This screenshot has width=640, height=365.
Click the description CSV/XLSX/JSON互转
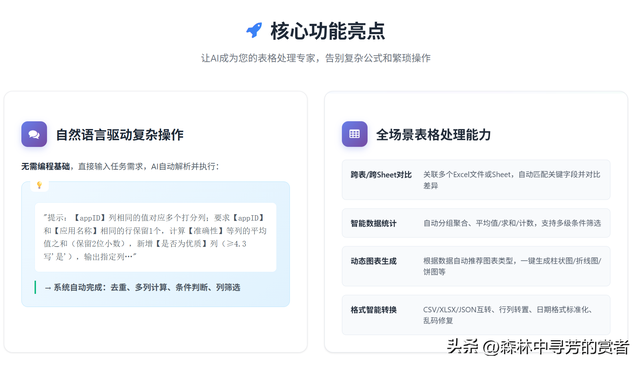coord(508,315)
